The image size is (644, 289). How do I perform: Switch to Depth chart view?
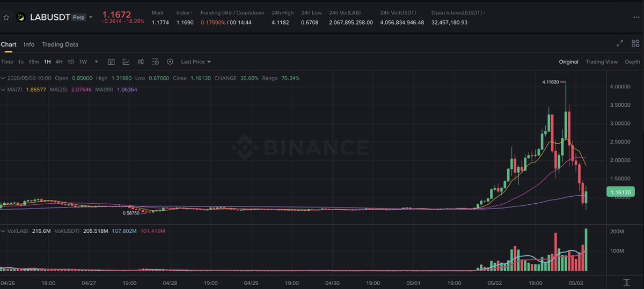point(632,62)
